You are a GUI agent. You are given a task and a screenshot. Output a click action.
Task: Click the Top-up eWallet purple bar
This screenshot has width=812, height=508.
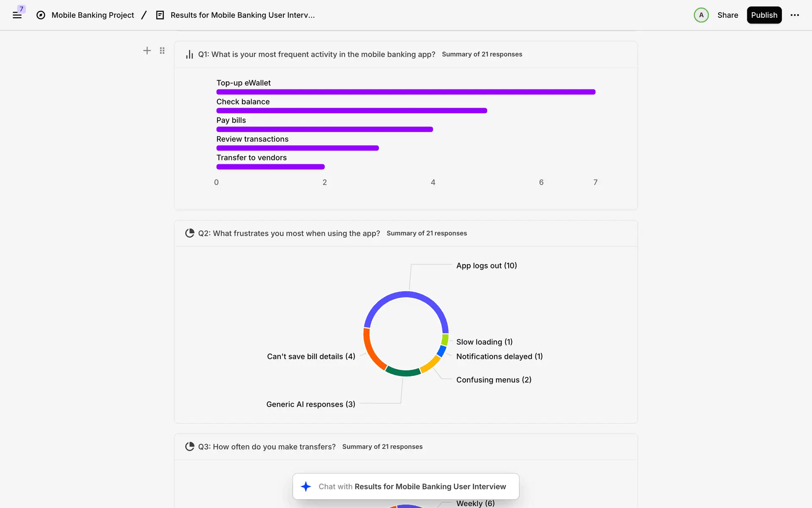[406, 92]
